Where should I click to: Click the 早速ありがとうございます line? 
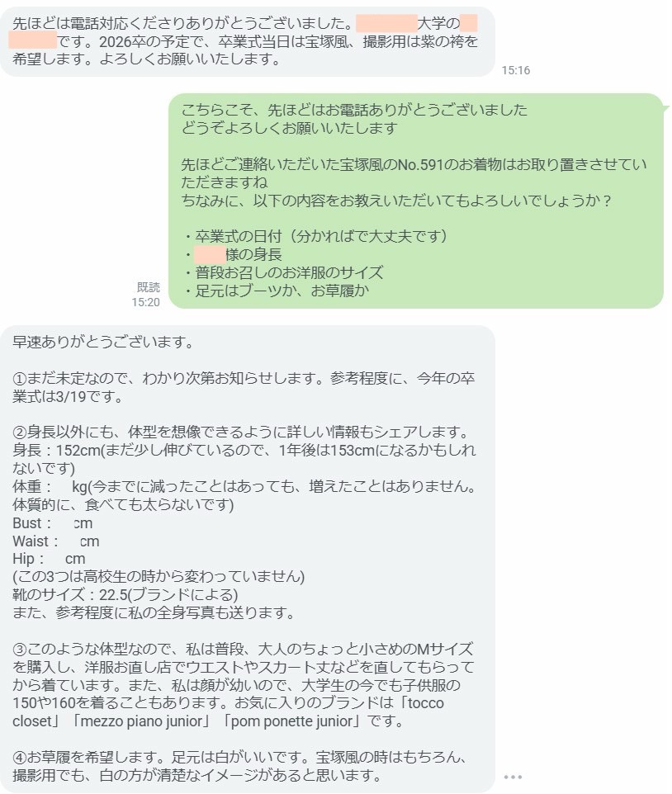103,343
